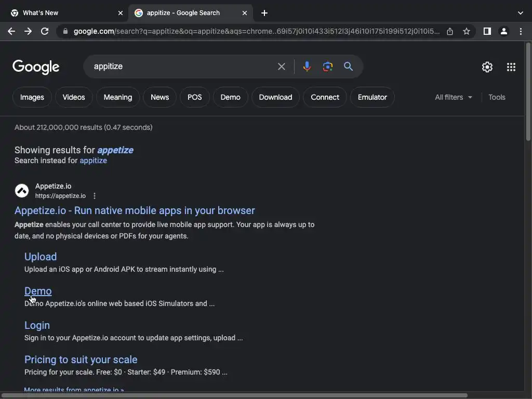Share this page via the share icon
532x399 pixels.
pos(450,31)
